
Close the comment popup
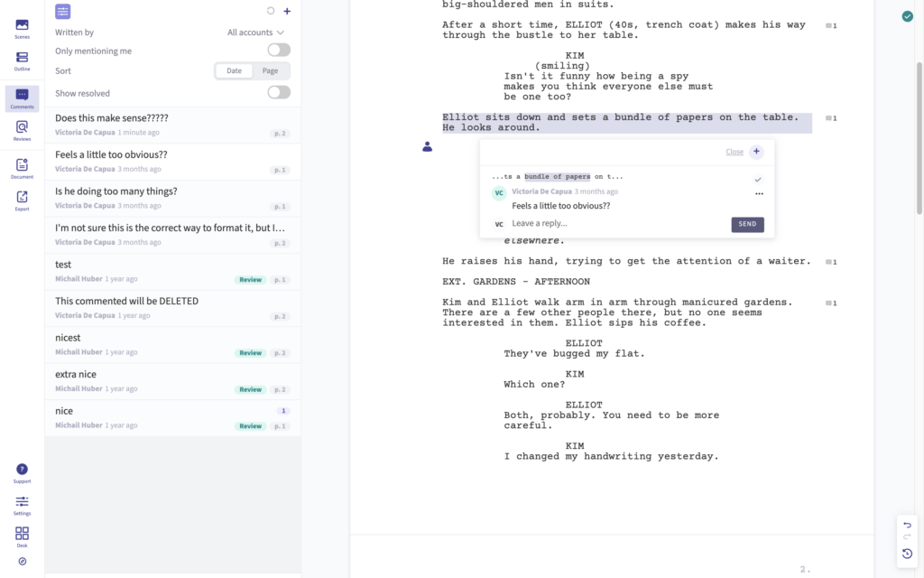735,151
